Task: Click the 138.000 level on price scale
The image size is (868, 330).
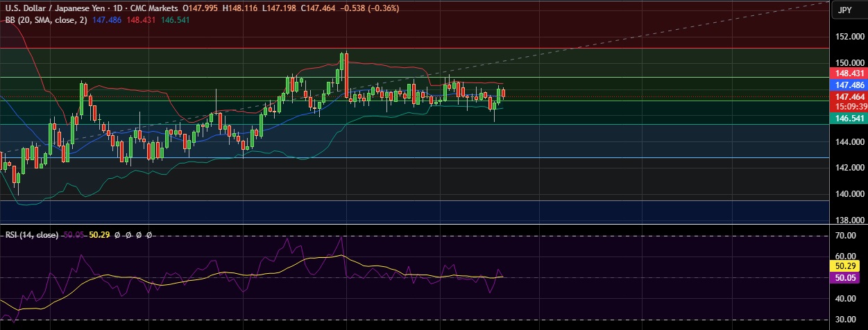Action: coord(849,220)
